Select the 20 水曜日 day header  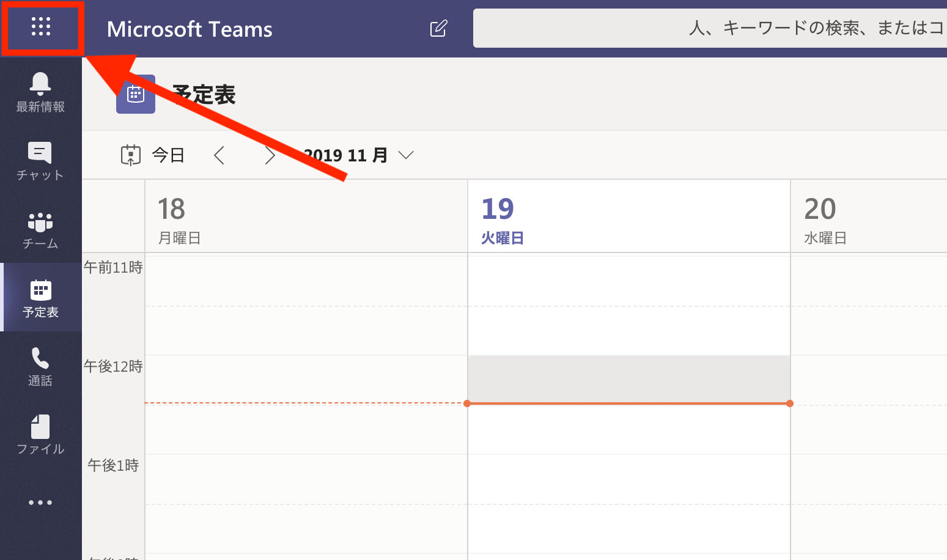[x=869, y=216]
